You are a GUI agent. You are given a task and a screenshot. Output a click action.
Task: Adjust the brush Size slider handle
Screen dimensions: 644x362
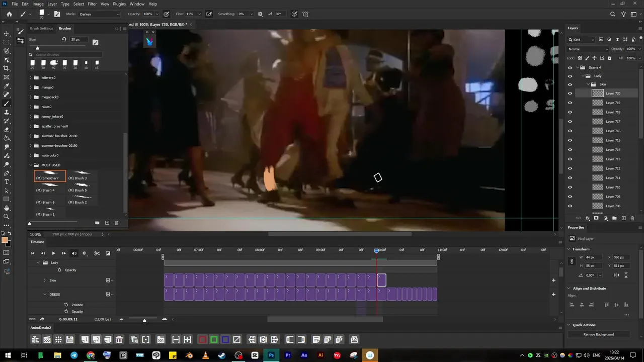(37, 48)
